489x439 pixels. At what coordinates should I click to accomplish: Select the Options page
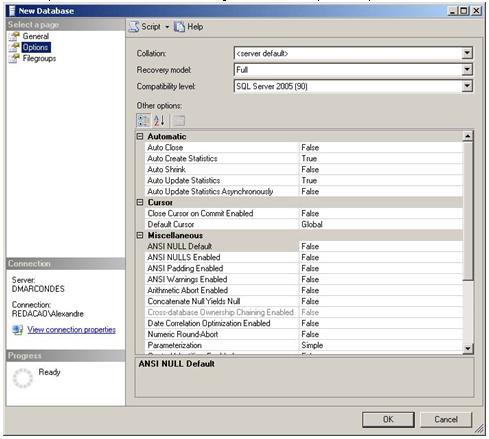[36, 47]
